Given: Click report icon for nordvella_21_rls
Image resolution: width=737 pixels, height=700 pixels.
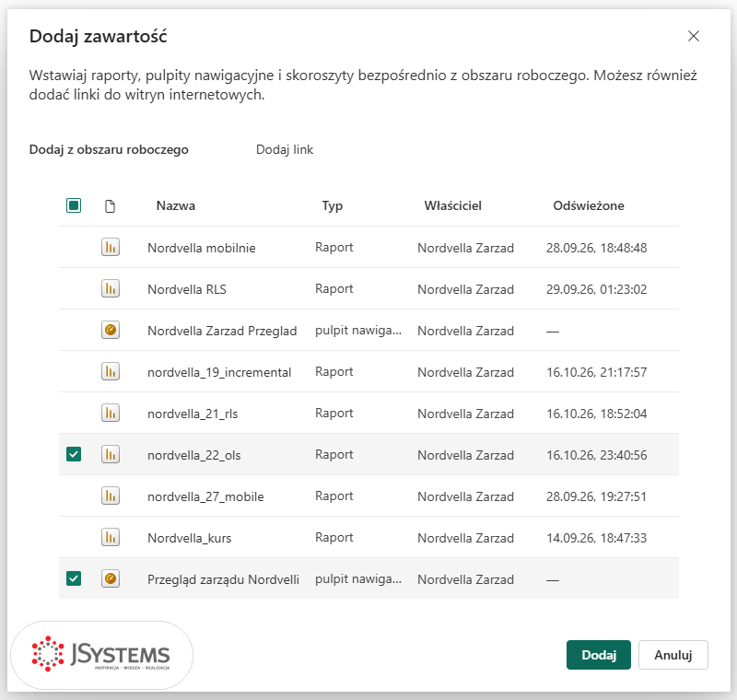Looking at the screenshot, I should (111, 413).
